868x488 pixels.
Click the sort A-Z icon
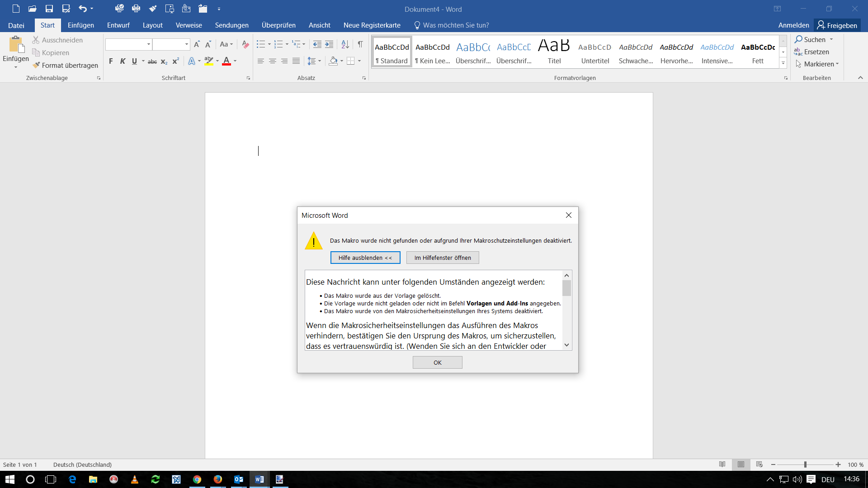pos(345,44)
